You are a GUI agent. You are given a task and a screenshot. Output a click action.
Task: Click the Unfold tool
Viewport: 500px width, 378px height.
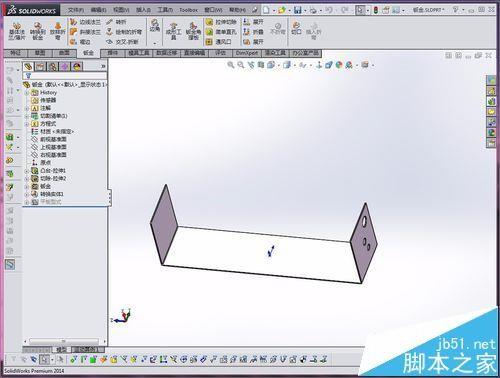click(x=253, y=22)
